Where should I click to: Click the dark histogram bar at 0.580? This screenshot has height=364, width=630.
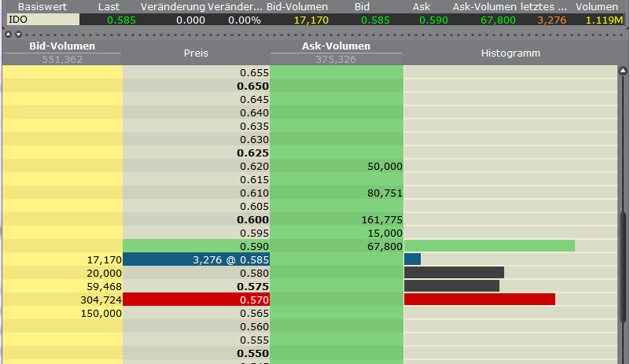454,272
